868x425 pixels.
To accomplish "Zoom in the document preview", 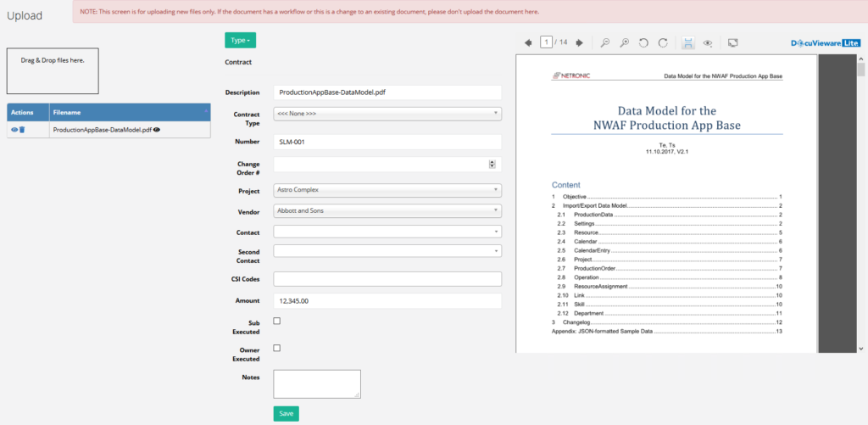I will pos(624,42).
